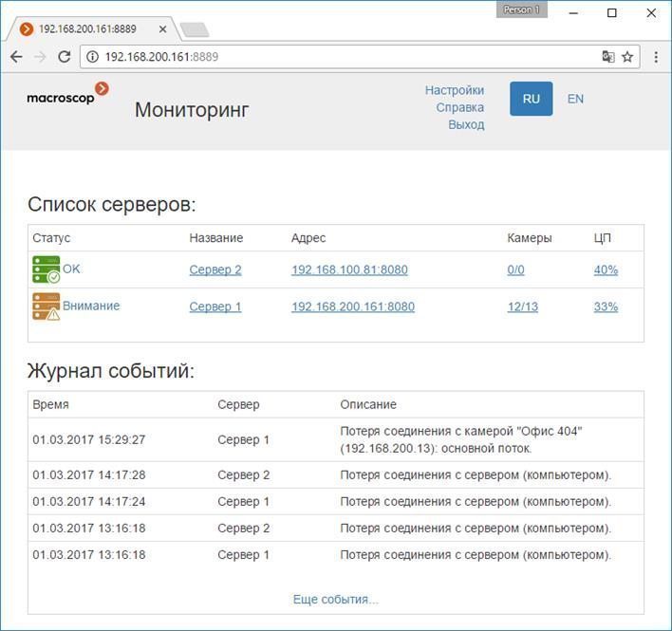The width and height of the screenshot is (672, 631).
Task: View site information icon beside the URL
Action: (x=92, y=57)
